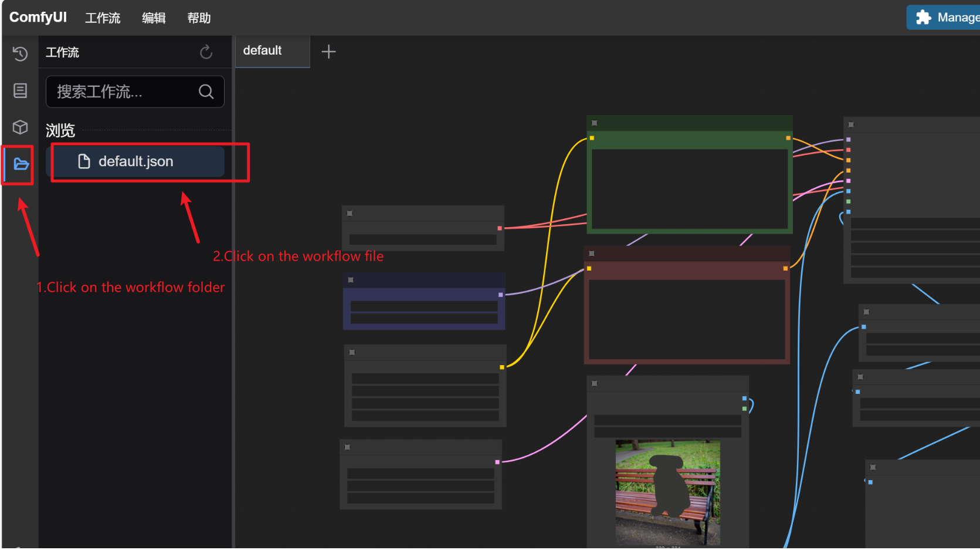
Task: Expand the 帮助 menu
Action: coord(199,18)
